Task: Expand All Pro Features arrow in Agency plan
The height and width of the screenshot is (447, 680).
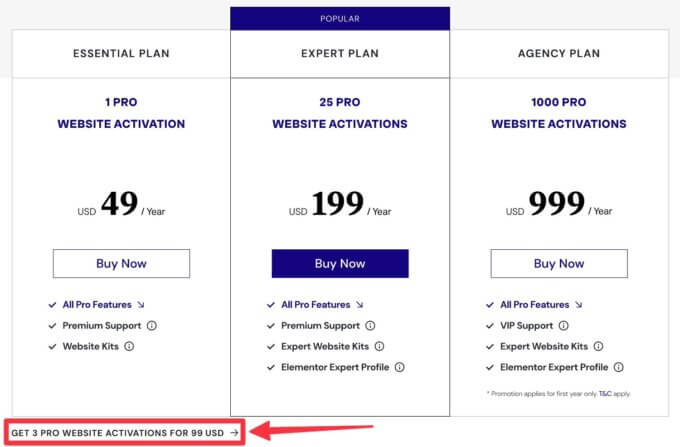Action: (579, 305)
